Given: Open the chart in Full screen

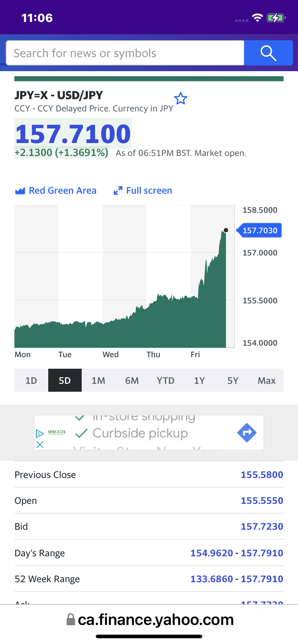Looking at the screenshot, I should (x=143, y=190).
